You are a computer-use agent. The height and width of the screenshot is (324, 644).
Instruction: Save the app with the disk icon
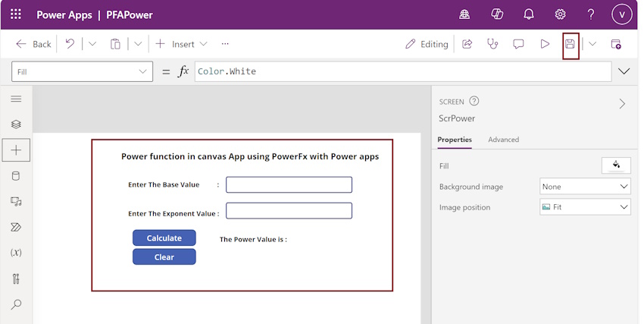point(570,44)
